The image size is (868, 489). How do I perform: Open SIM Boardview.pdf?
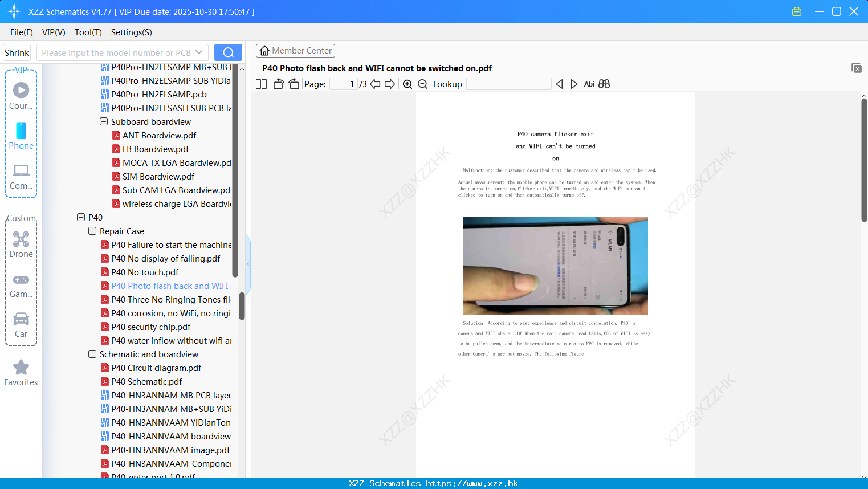[x=158, y=176]
